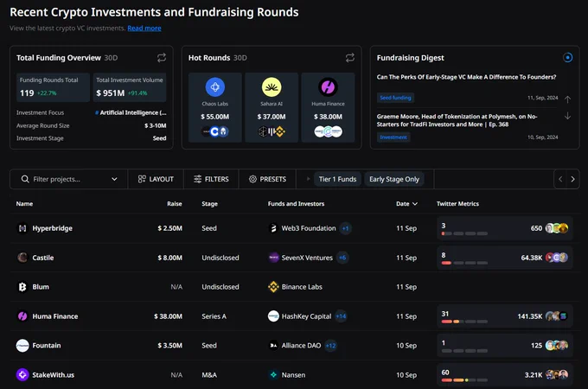
Task: Open the Hyperbridge project logo
Action: [x=22, y=228]
